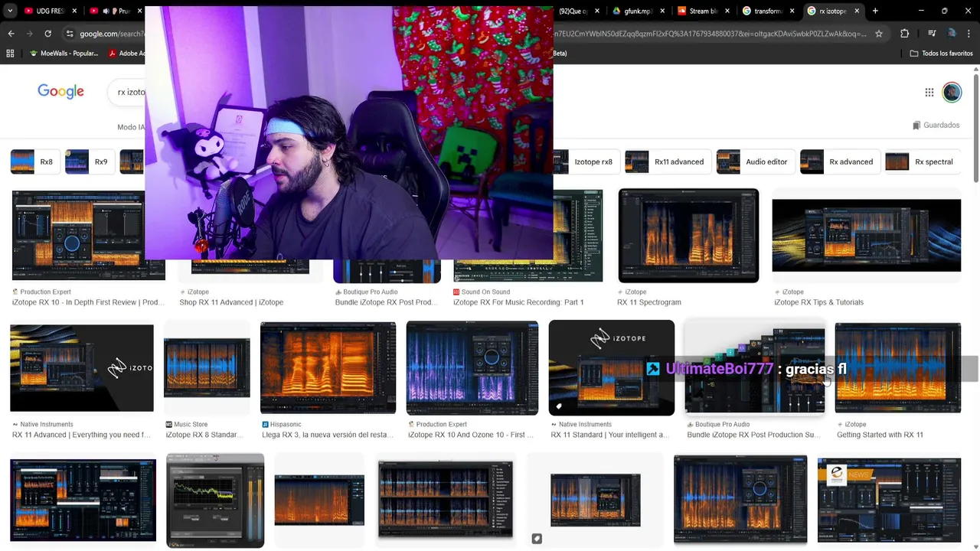Select the 'Modo IA' search mode
Screen dimensions: 980x551
[x=131, y=127]
